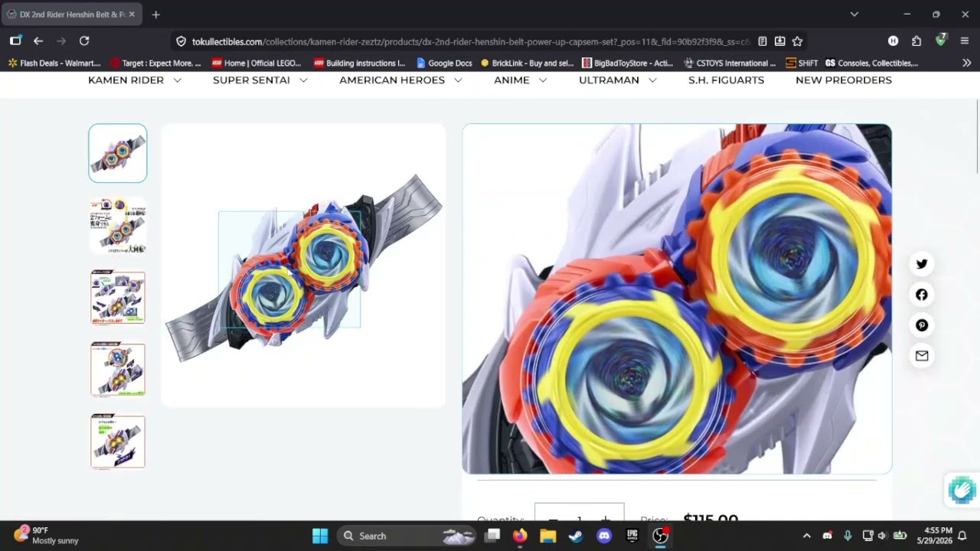This screenshot has width=980, height=551.
Task: Share product via email icon
Action: [x=922, y=356]
